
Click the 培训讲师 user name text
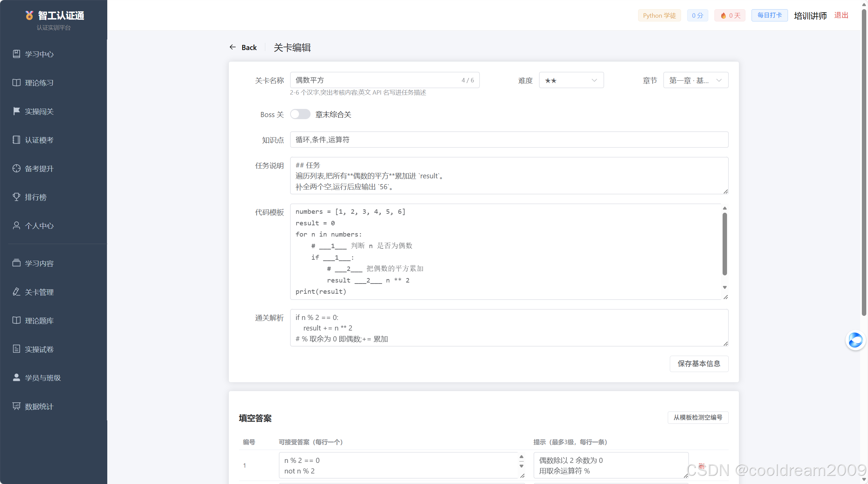click(x=810, y=16)
